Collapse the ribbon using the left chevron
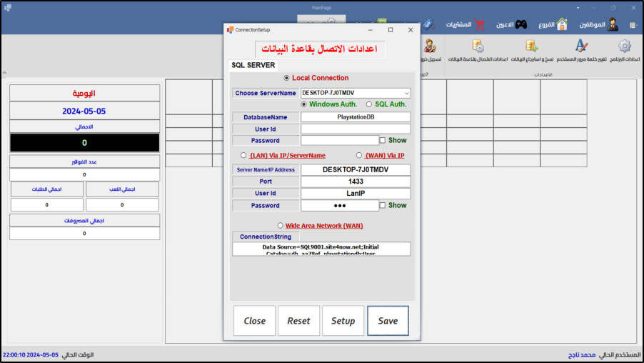This screenshot has height=363, width=644. (4, 72)
